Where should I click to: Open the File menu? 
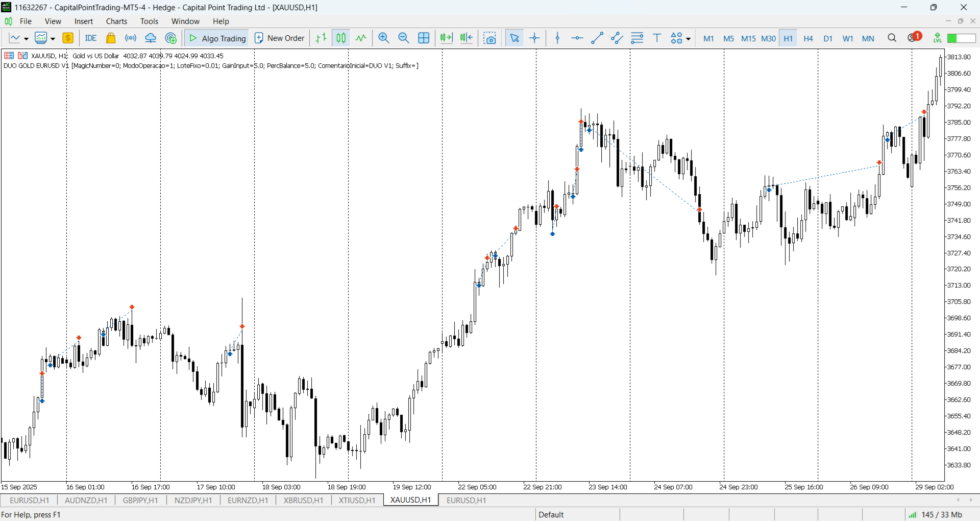(26, 21)
